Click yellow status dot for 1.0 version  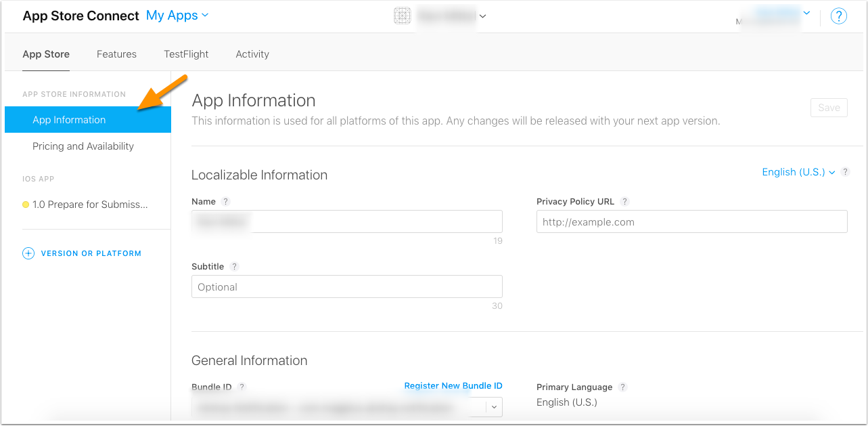tap(26, 205)
